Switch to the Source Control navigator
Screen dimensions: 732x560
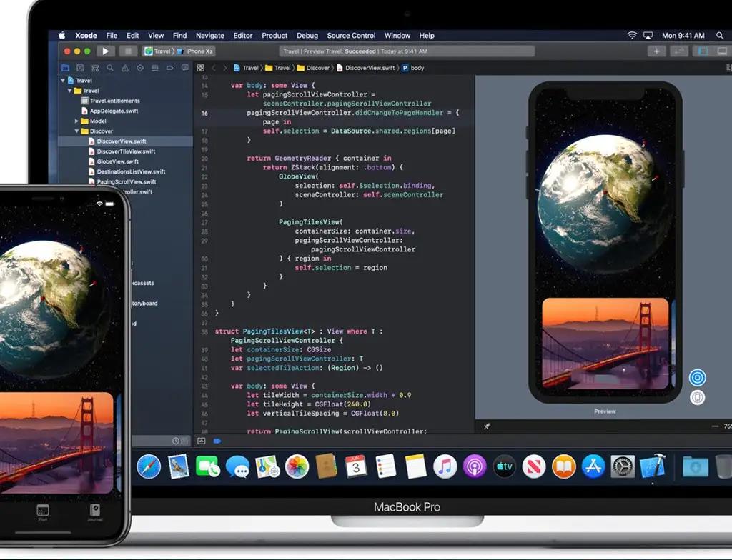pos(80,68)
